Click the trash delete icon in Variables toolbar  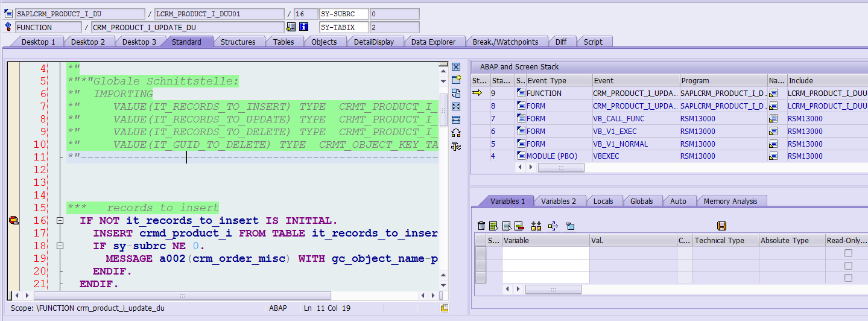pos(481,226)
